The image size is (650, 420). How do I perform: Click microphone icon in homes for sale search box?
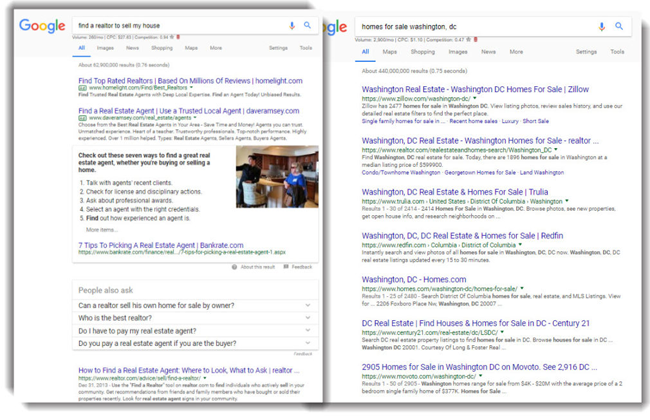coord(601,27)
